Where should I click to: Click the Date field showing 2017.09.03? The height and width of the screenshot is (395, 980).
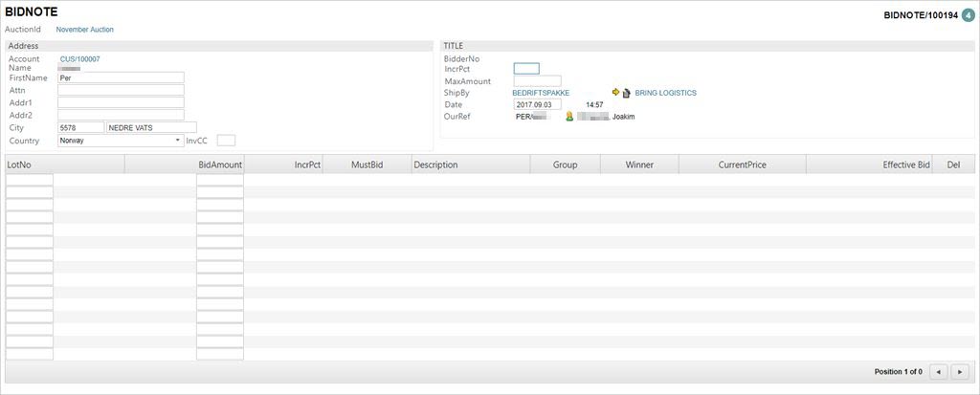[x=542, y=104]
